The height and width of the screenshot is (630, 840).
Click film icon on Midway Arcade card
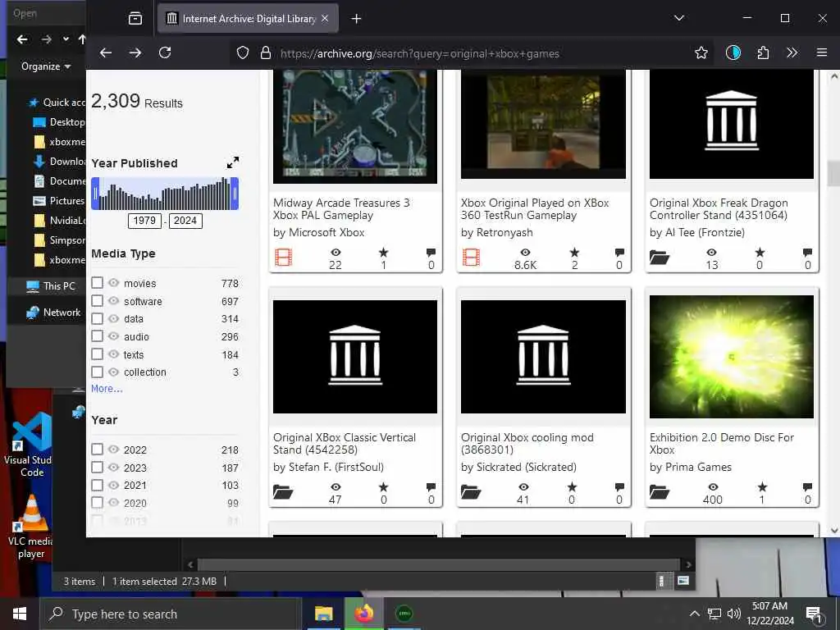(x=283, y=258)
